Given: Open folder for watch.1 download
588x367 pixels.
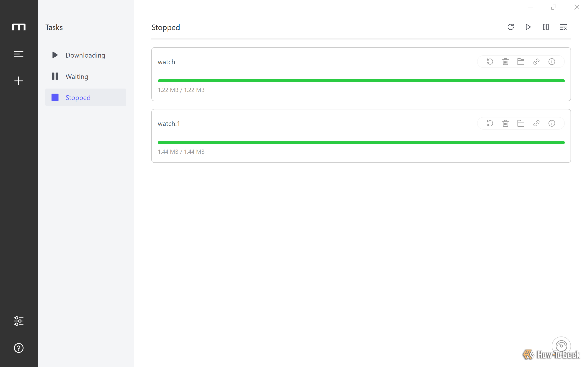Looking at the screenshot, I should [x=521, y=123].
